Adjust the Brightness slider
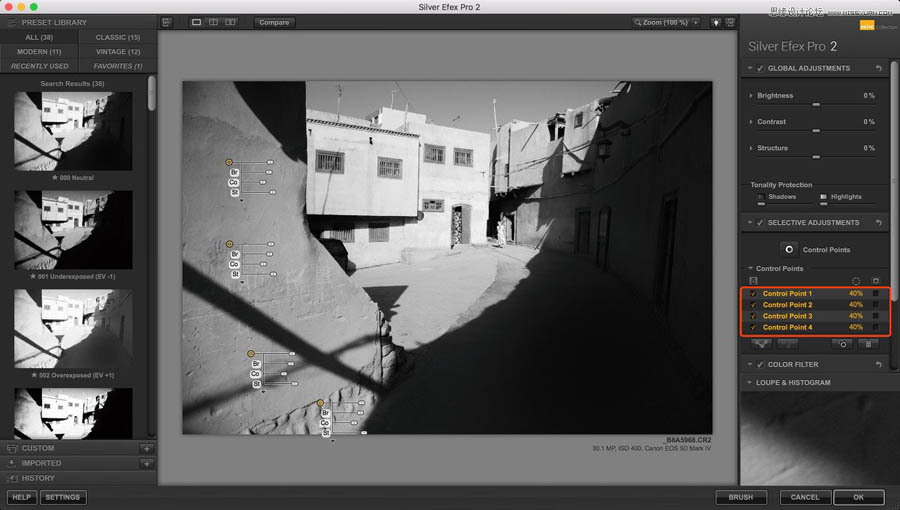The width and height of the screenshot is (900, 510). [x=816, y=104]
